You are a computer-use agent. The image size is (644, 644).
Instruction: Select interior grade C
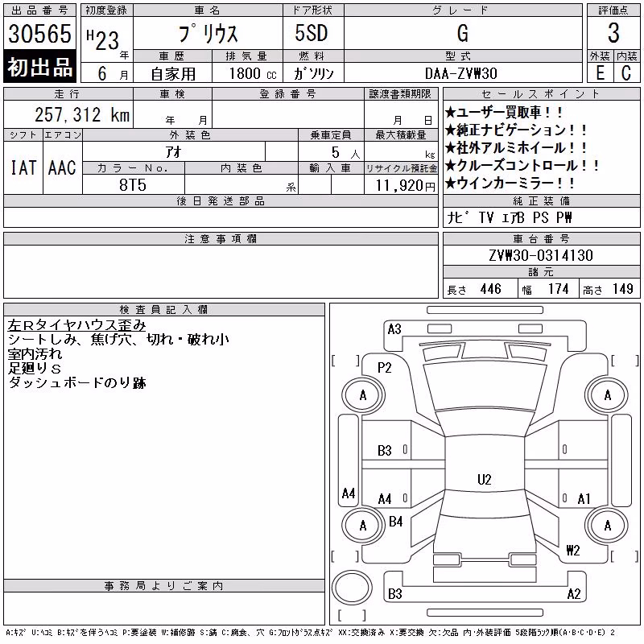tap(626, 73)
